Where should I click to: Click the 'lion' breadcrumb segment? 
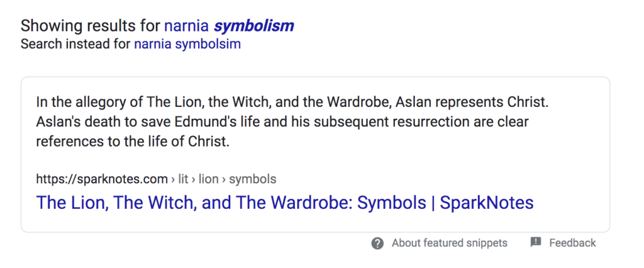(208, 179)
